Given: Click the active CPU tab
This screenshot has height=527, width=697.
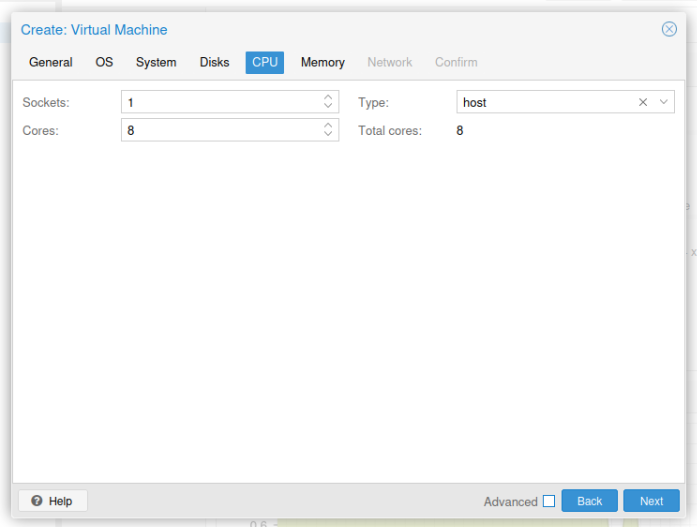Looking at the screenshot, I should [x=265, y=62].
